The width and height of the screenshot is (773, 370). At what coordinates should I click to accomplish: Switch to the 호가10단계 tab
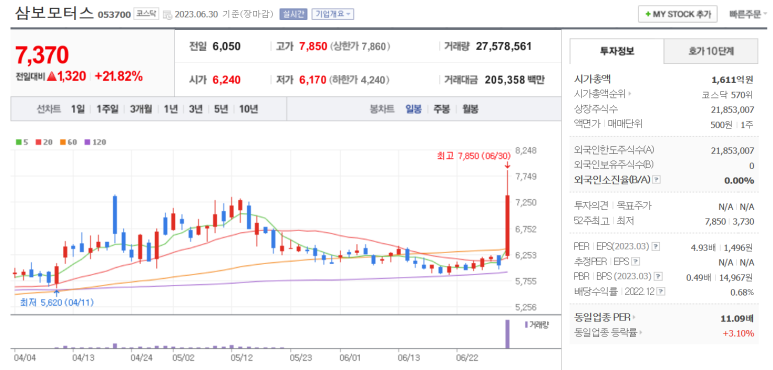coord(711,51)
